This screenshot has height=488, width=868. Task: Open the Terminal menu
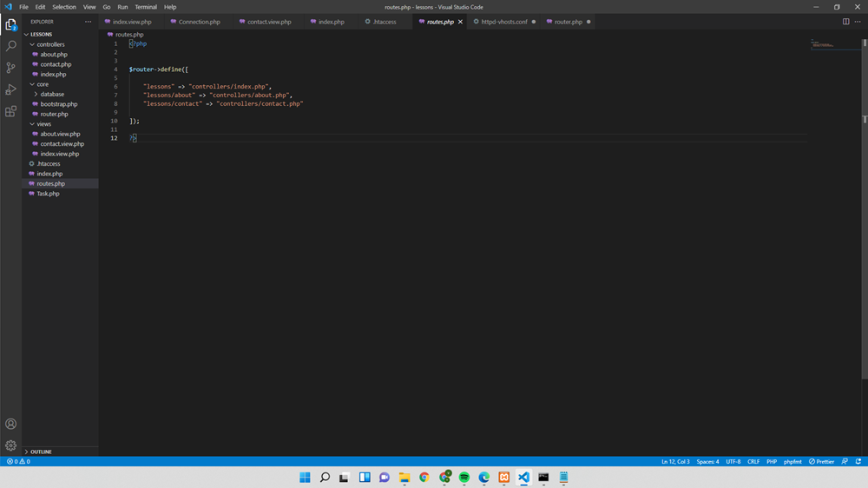tap(146, 7)
